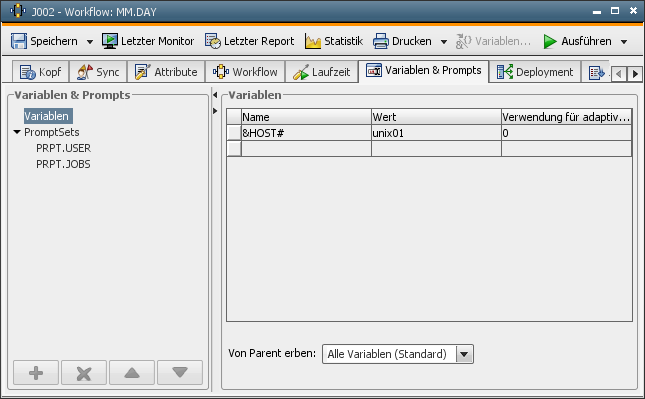Click the Attribute tab icon
645x399 pixels.
click(x=143, y=72)
